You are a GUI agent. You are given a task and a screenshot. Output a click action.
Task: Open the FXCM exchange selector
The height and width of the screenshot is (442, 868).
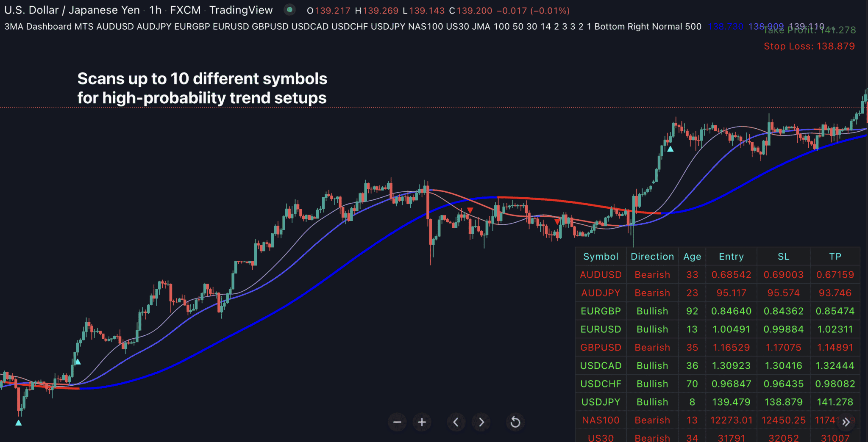(185, 10)
